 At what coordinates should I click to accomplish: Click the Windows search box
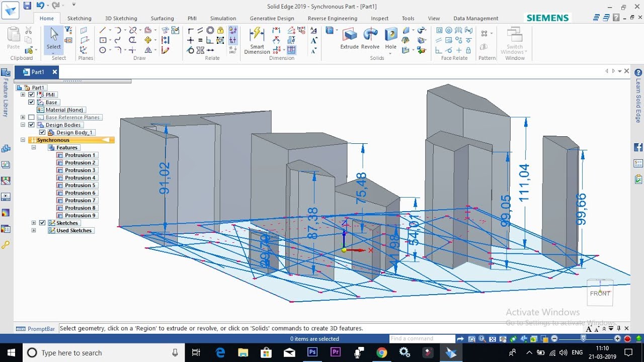[103, 352]
